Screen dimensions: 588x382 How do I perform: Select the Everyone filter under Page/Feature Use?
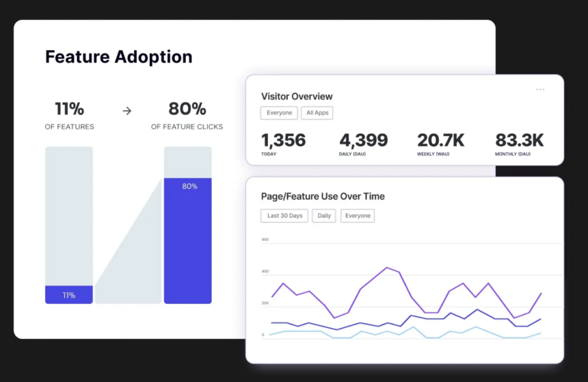[x=358, y=216]
